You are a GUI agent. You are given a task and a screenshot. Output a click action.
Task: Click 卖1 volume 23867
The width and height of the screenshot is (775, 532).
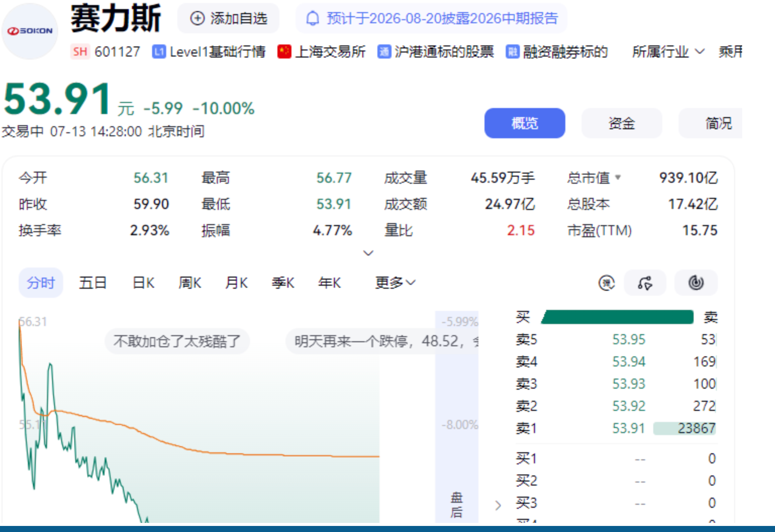point(696,428)
